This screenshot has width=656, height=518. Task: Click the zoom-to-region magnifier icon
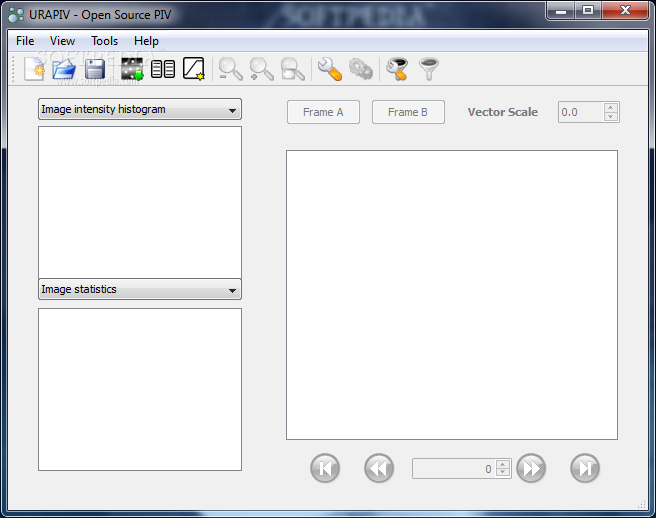[x=292, y=69]
